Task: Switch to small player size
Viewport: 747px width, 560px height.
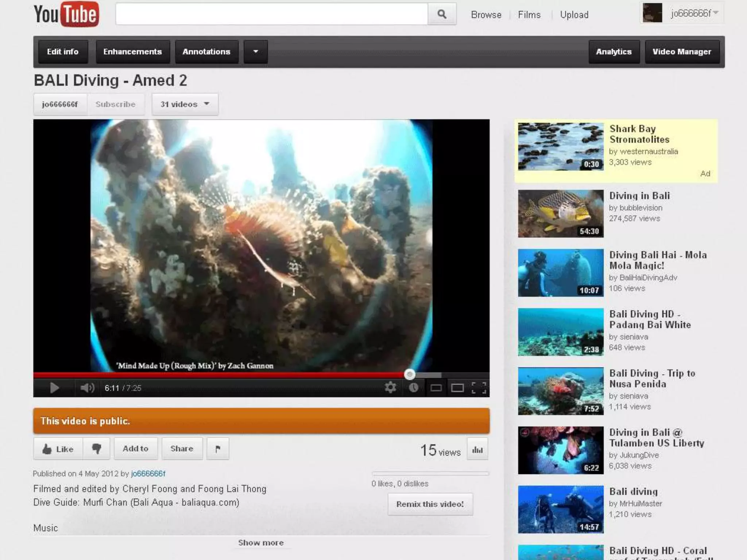Action: click(436, 388)
